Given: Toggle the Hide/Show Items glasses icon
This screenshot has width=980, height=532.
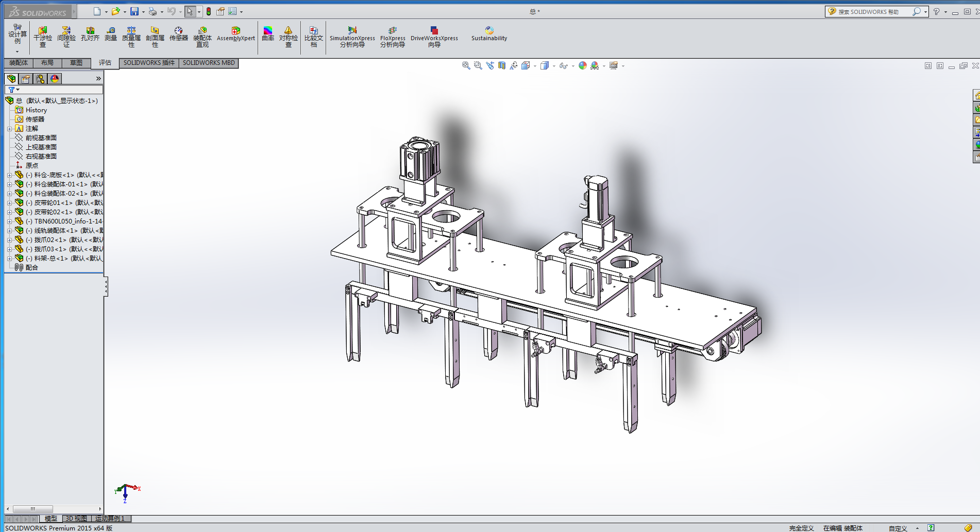Looking at the screenshot, I should tap(563, 66).
